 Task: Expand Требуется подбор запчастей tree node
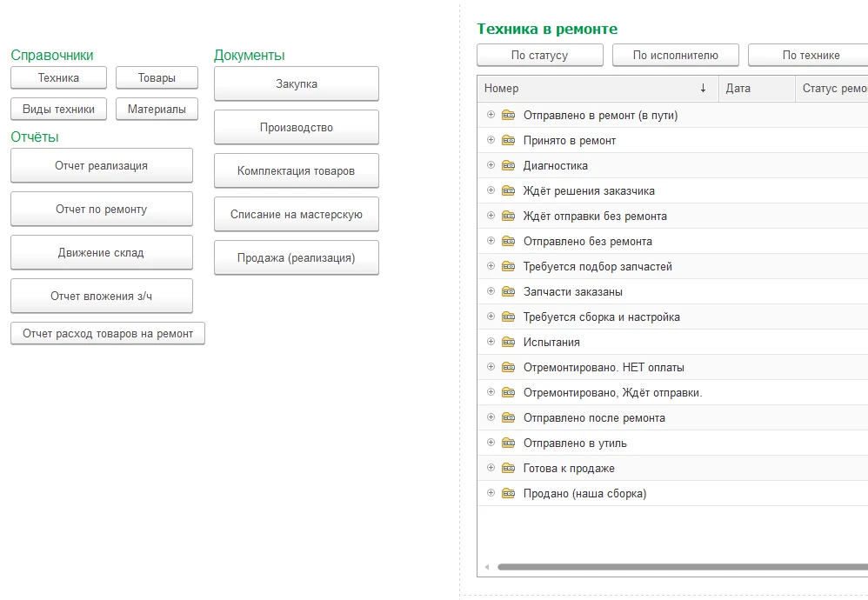491,267
